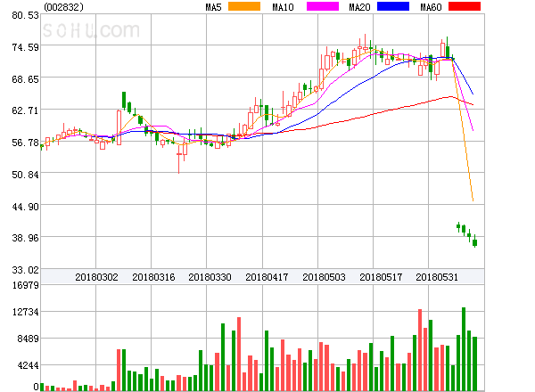The image size is (535, 392).
Task: Click the tallest red volume bar before 20180531
Action: coord(420,350)
